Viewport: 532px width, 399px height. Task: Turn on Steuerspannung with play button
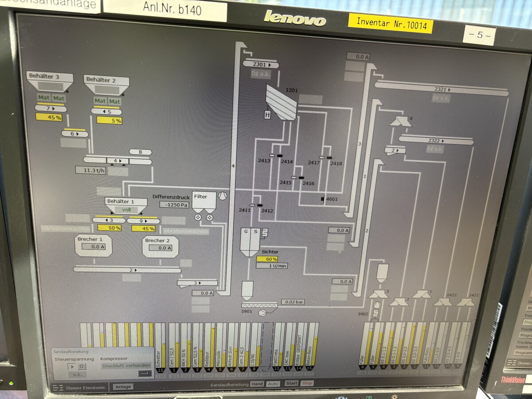point(71,366)
